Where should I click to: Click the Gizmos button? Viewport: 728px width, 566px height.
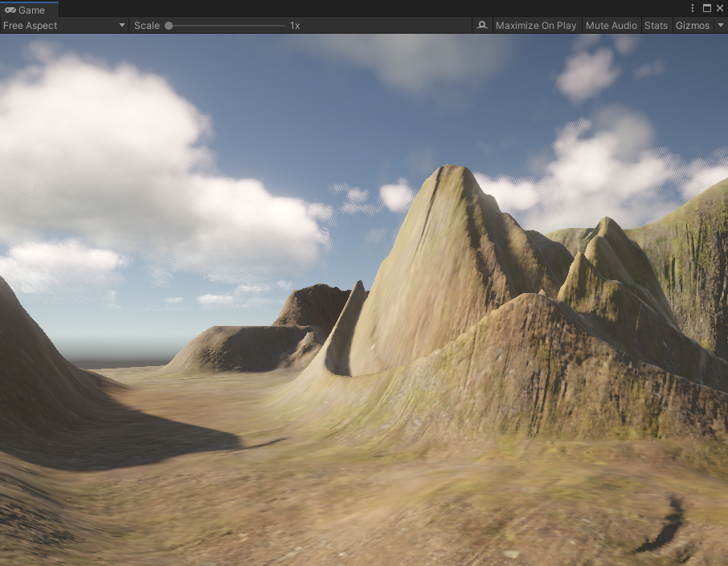pos(693,25)
